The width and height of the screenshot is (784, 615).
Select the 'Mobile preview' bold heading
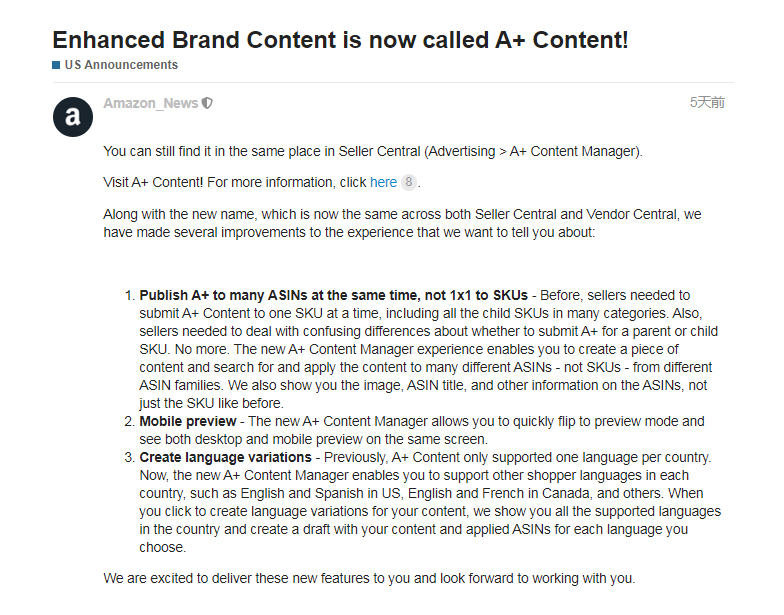pyautogui.click(x=188, y=422)
